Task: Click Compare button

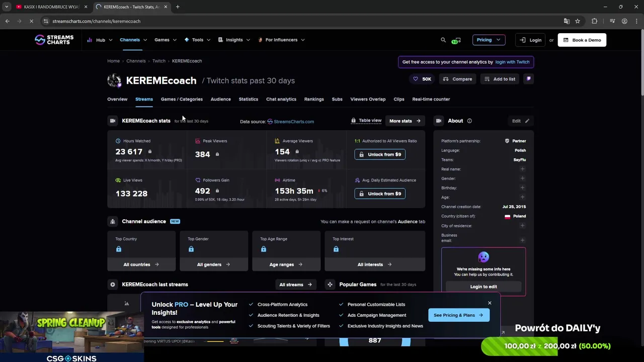Action: pyautogui.click(x=457, y=79)
